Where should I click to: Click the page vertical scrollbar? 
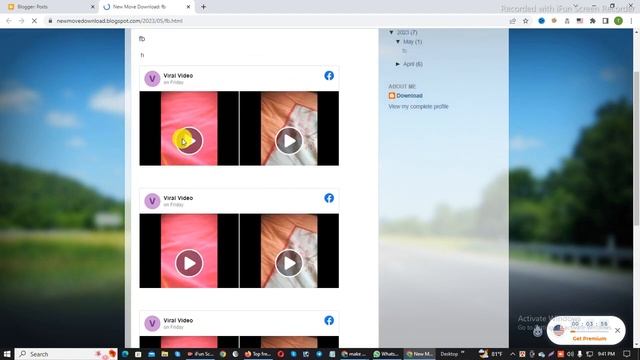click(x=636, y=148)
